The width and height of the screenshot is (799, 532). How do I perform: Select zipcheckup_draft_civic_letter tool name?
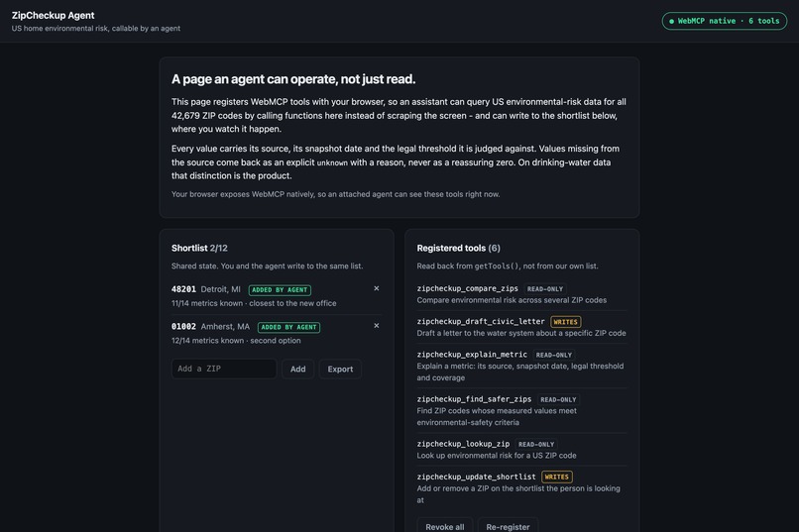click(481, 321)
